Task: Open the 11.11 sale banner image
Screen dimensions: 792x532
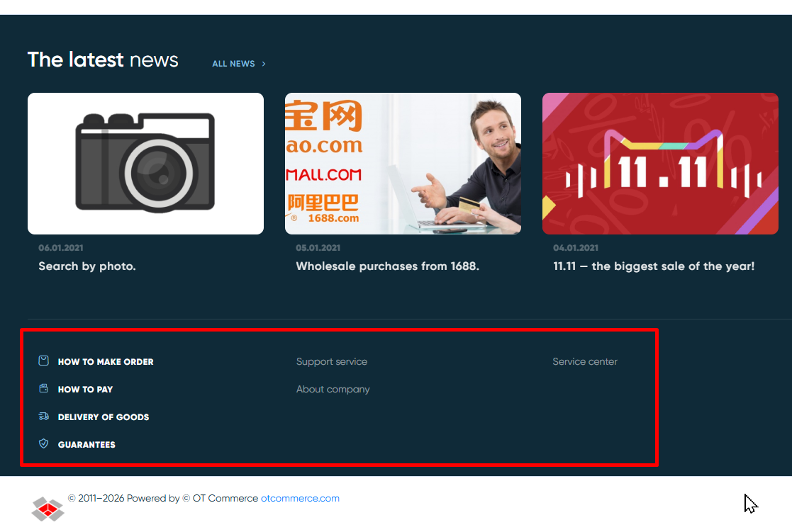Action: pos(660,164)
